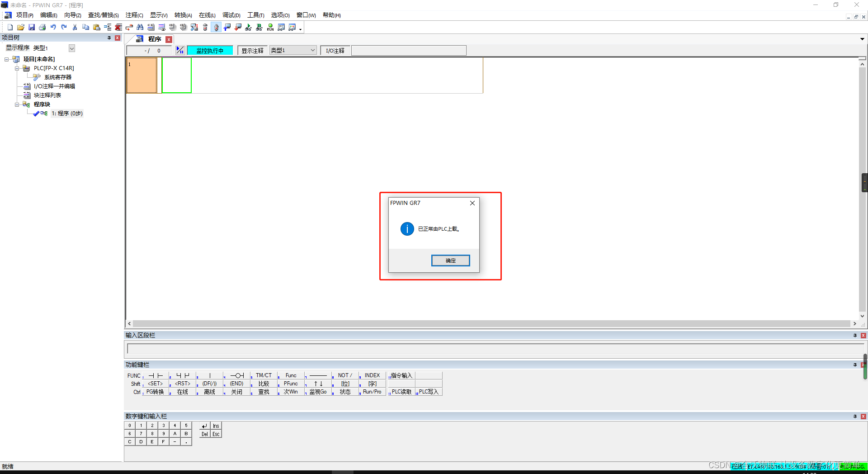The image size is (868, 474).
Task: Toggle the 监控执行中 monitor status button
Action: pos(210,51)
